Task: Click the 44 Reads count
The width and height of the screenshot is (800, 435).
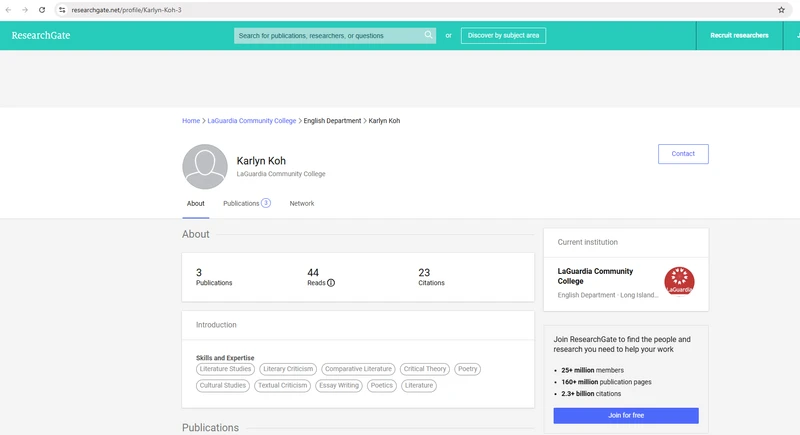Action: pyautogui.click(x=313, y=273)
